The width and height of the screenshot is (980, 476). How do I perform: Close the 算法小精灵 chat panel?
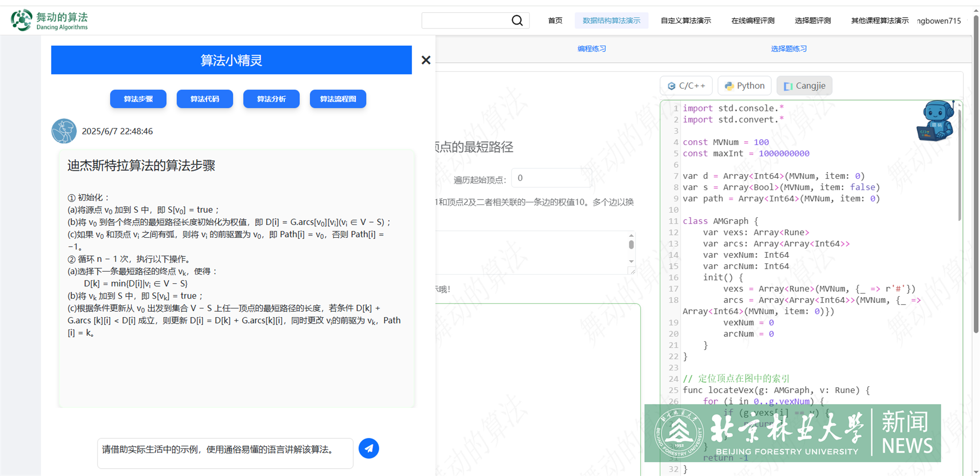426,60
